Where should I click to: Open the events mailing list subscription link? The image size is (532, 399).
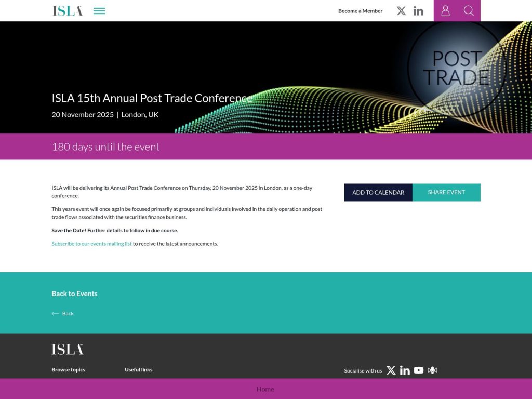(x=91, y=243)
